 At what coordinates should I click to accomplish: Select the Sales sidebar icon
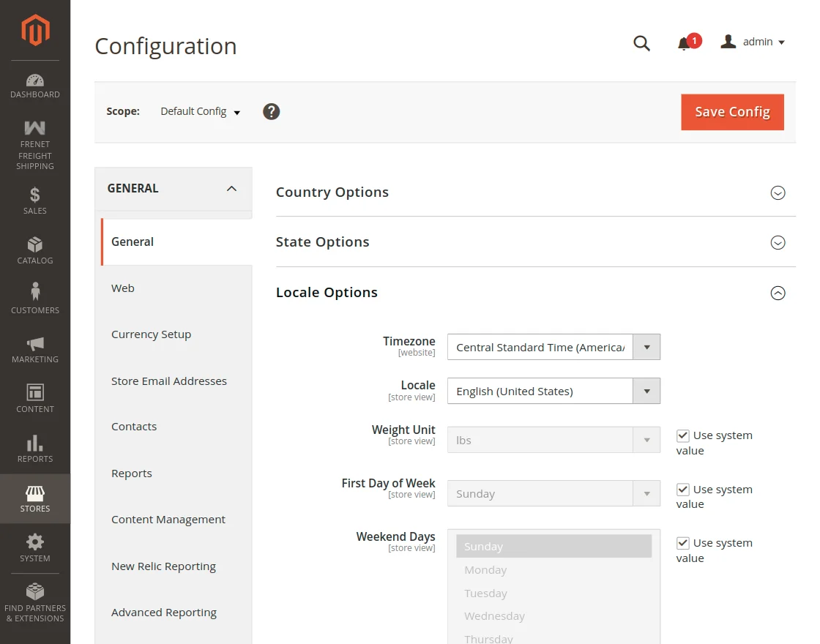[x=34, y=200]
